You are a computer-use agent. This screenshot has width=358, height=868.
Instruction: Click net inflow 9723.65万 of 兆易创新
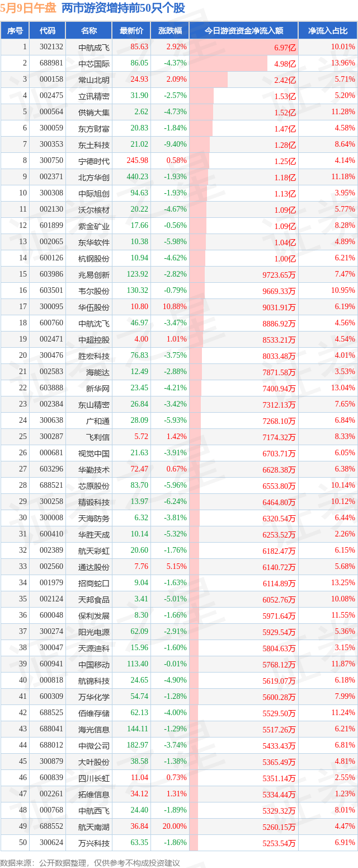pos(280,274)
